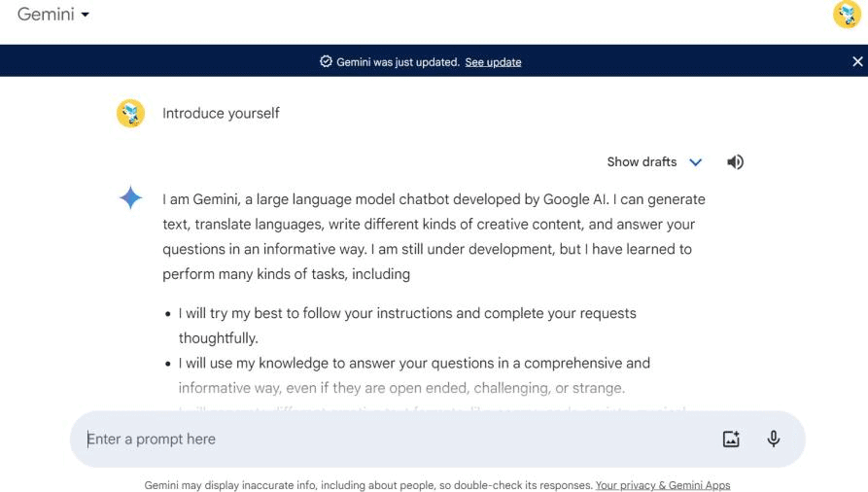
Task: Click the bullet about using my knowledge
Action: (414, 364)
